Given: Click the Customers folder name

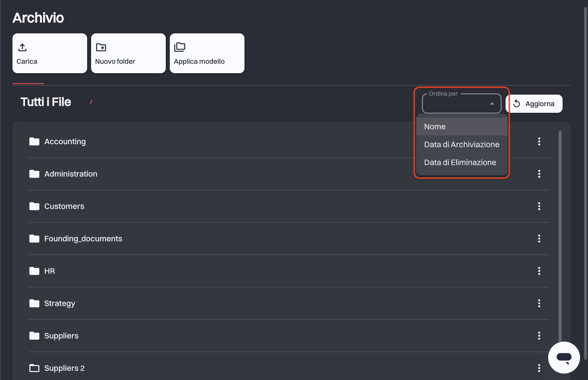Looking at the screenshot, I should click(64, 206).
